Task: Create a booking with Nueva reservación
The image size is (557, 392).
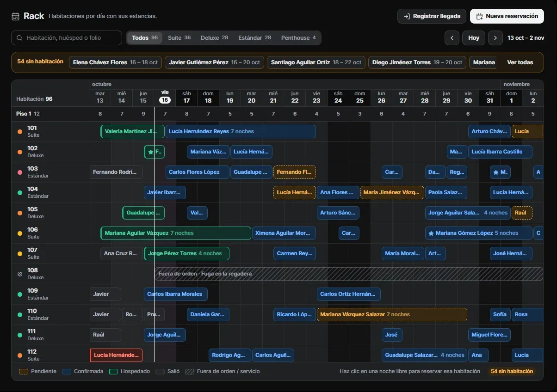Action: [x=507, y=16]
